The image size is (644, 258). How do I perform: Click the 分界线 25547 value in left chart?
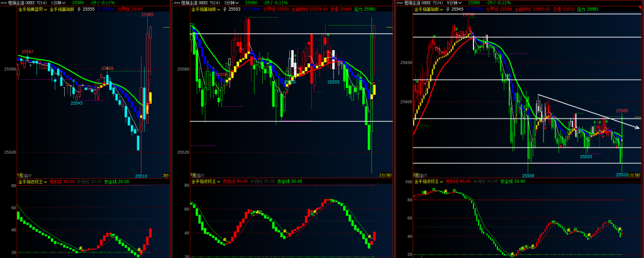coord(130,9)
